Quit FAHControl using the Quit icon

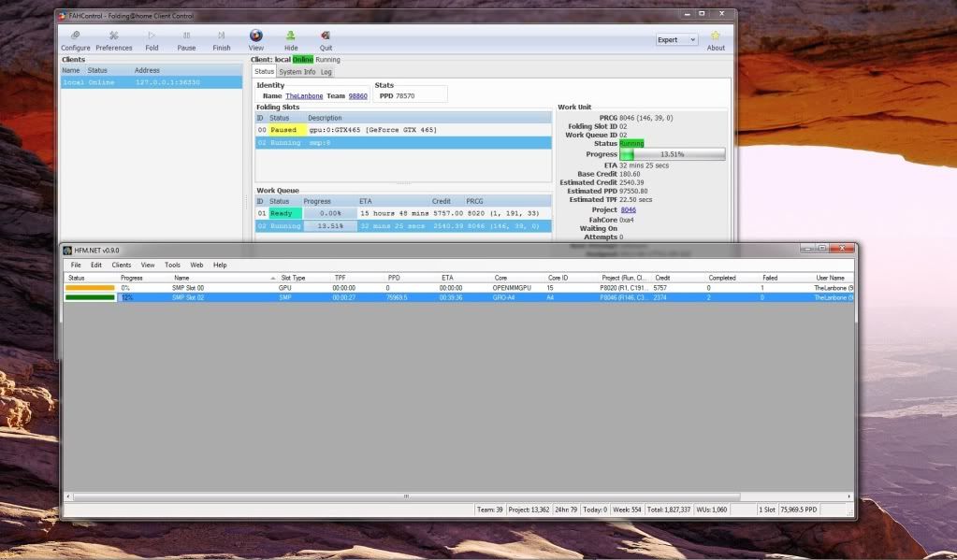tap(326, 41)
